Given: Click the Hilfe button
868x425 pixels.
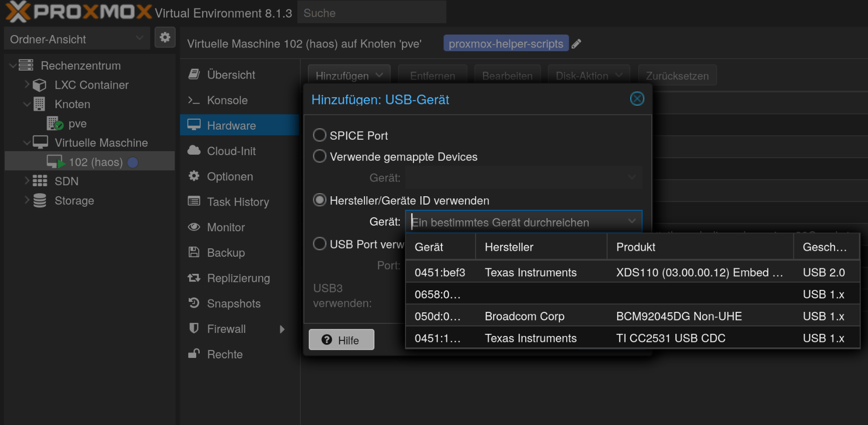Looking at the screenshot, I should (341, 339).
